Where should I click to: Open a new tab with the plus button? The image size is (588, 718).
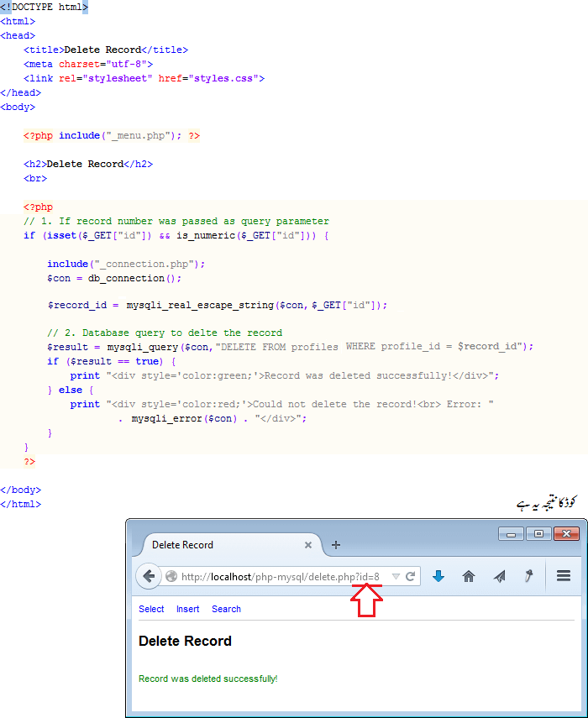tap(336, 544)
